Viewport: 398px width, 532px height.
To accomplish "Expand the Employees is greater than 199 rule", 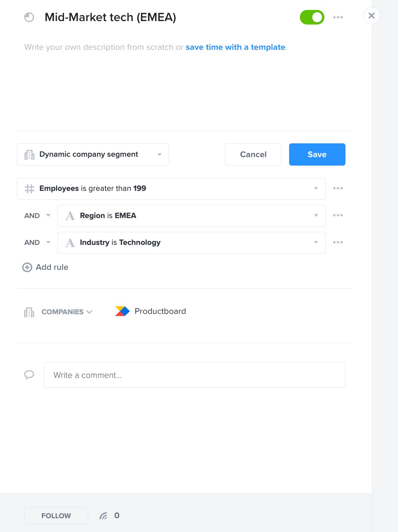I will 171,189.
